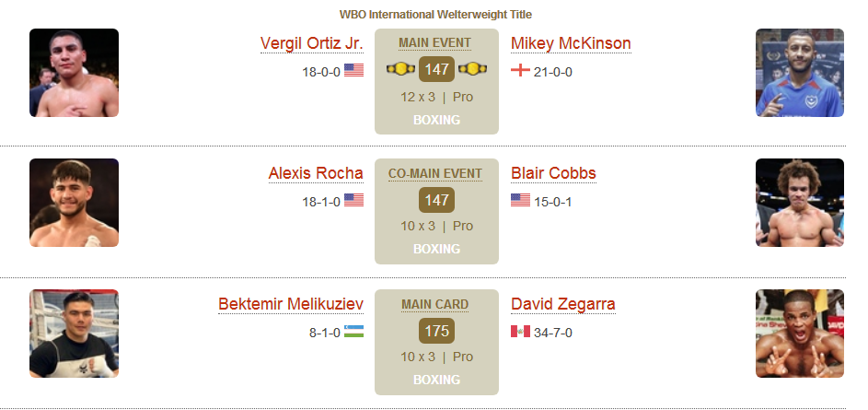Select David Zegarra name link

(x=563, y=304)
